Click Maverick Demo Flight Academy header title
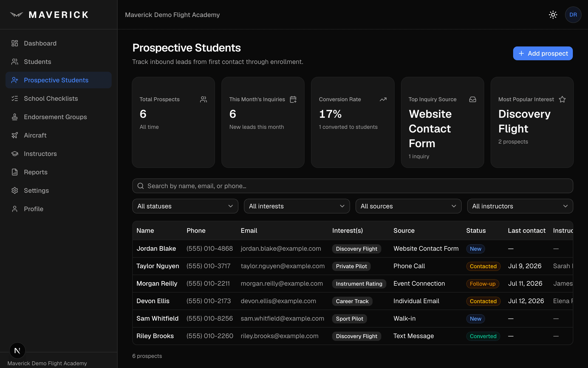Viewport: 588px width, 368px height. click(172, 15)
